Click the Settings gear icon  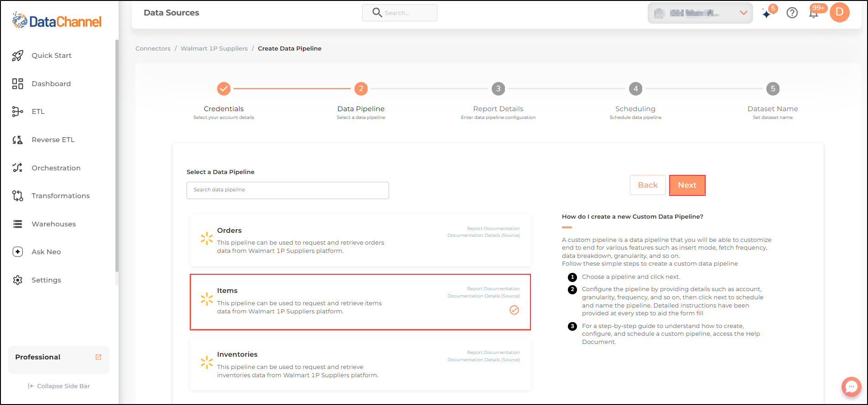17,280
